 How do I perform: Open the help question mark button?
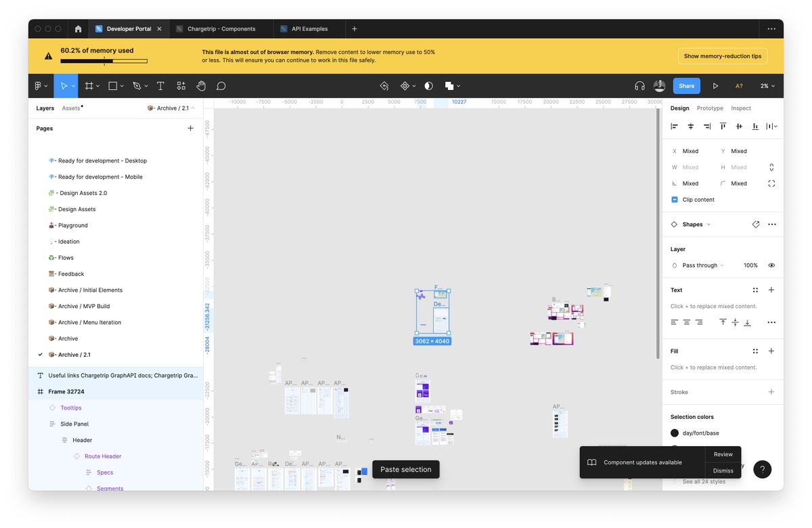click(x=763, y=469)
